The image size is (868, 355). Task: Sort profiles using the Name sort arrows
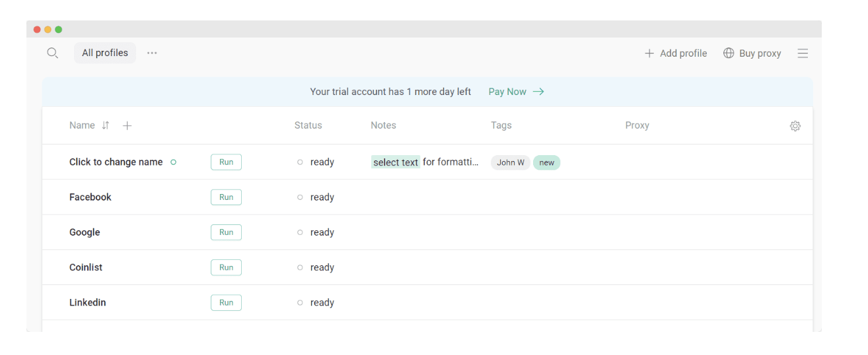coord(106,125)
